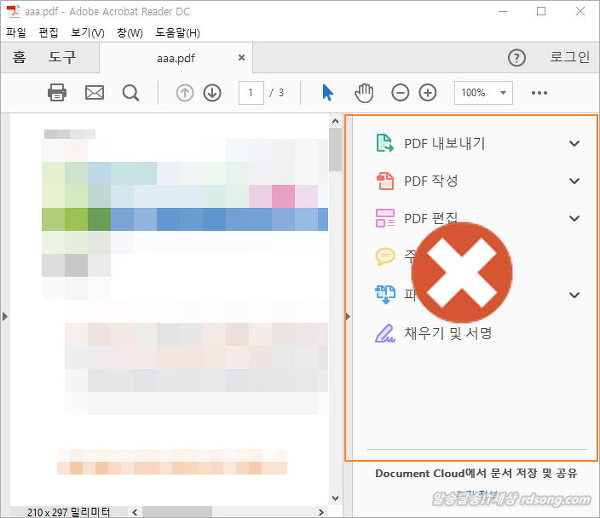Switch to the 도구 tab

pos(62,58)
